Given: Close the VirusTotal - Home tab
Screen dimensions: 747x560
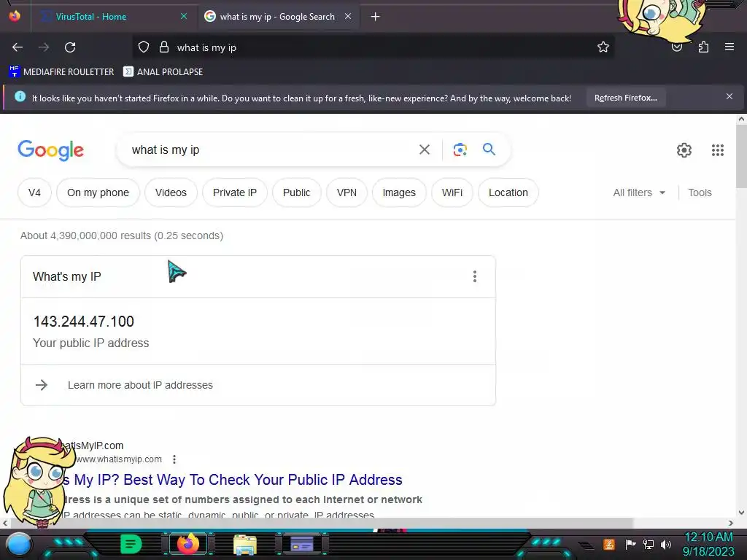Looking at the screenshot, I should pyautogui.click(x=183, y=17).
